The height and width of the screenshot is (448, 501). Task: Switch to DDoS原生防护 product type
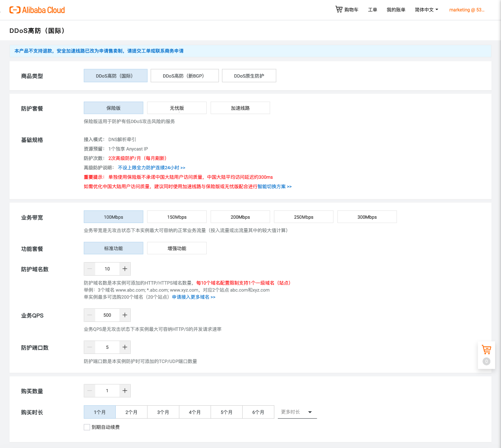tap(249, 76)
